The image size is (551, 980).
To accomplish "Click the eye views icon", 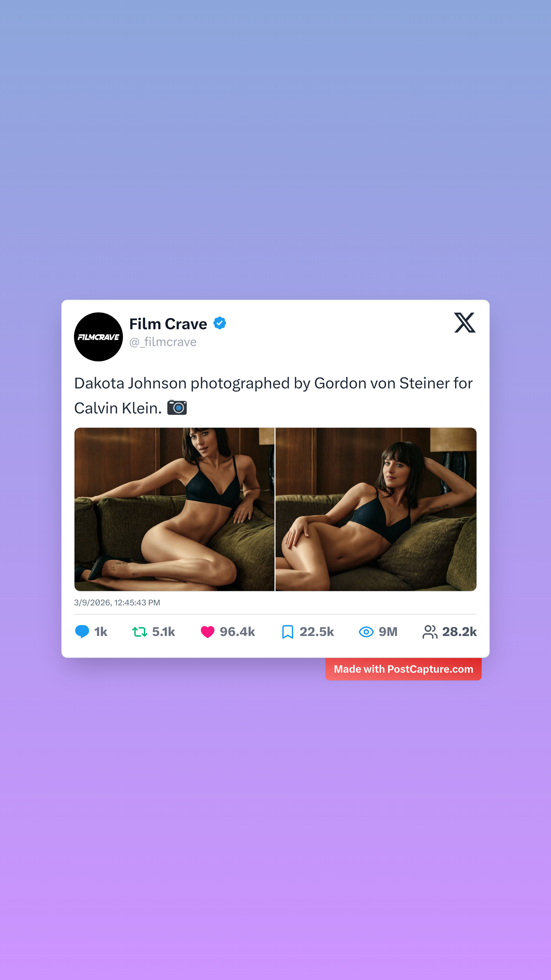I will pyautogui.click(x=366, y=632).
